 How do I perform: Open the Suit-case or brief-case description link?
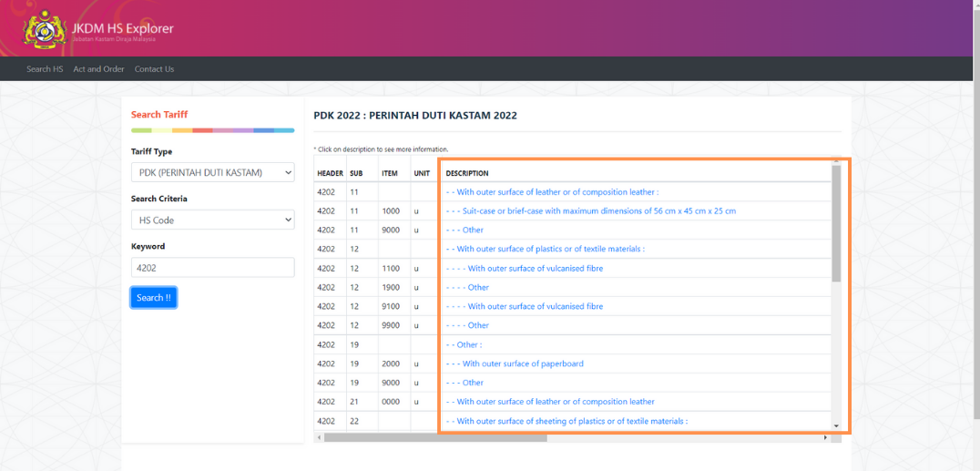click(590, 211)
